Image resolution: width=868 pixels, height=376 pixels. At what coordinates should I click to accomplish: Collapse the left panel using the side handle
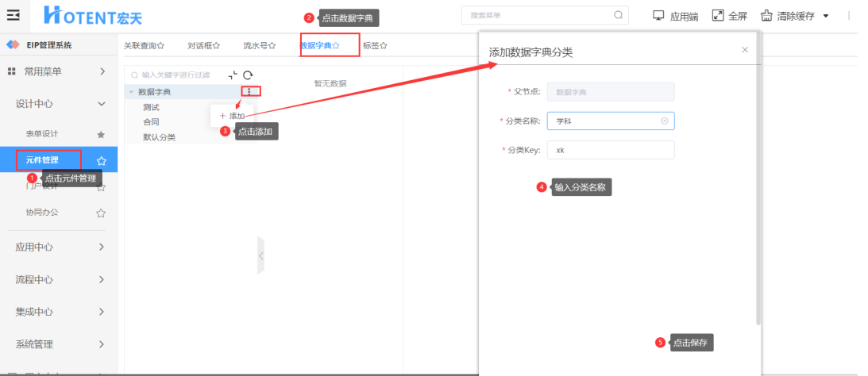click(260, 255)
